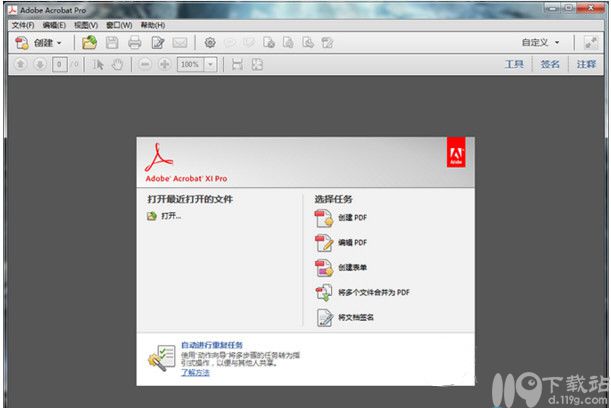Screen dimensions: 611x408
Task: Click the Open file folder icon
Action: click(89, 42)
